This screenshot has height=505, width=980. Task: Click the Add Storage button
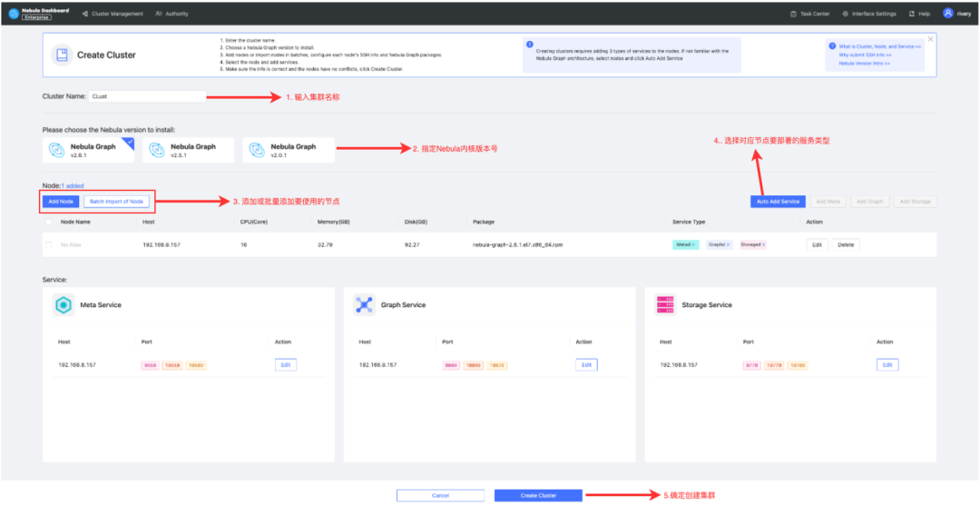tap(915, 202)
